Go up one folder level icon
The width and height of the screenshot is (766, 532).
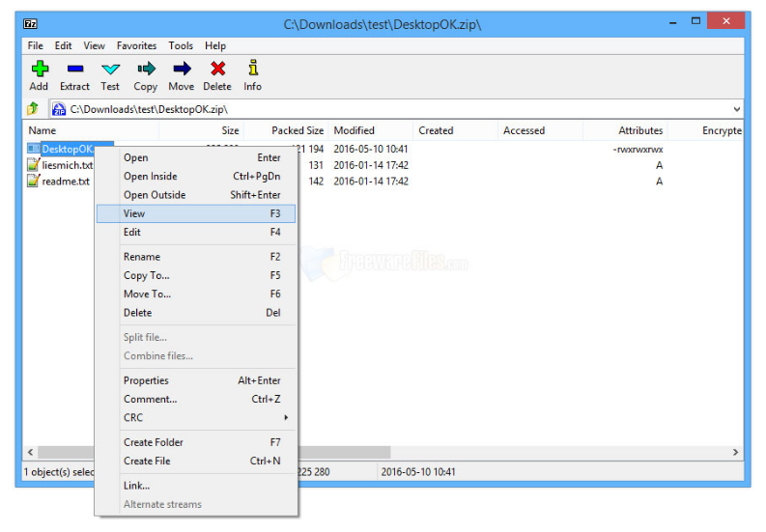[x=33, y=108]
